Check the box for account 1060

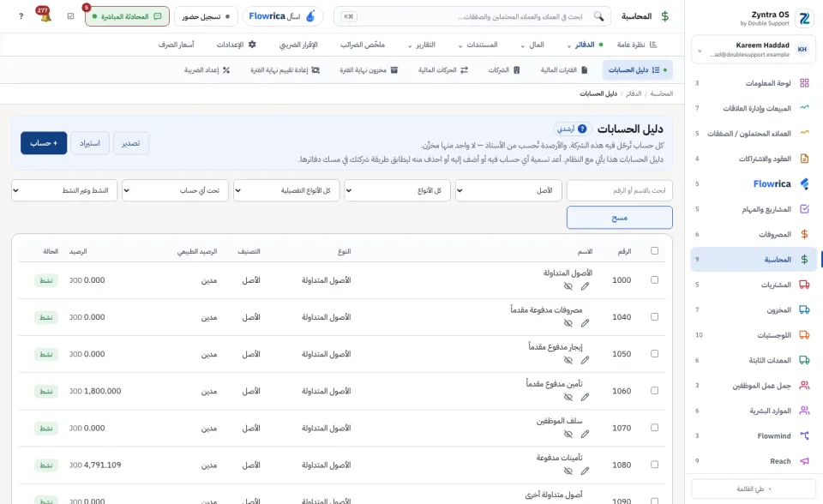(x=654, y=391)
